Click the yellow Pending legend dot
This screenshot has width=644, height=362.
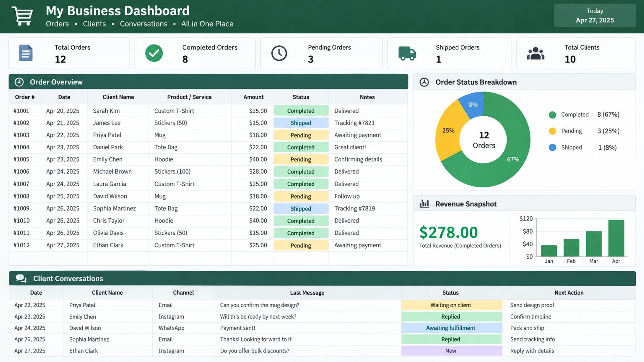click(x=552, y=131)
